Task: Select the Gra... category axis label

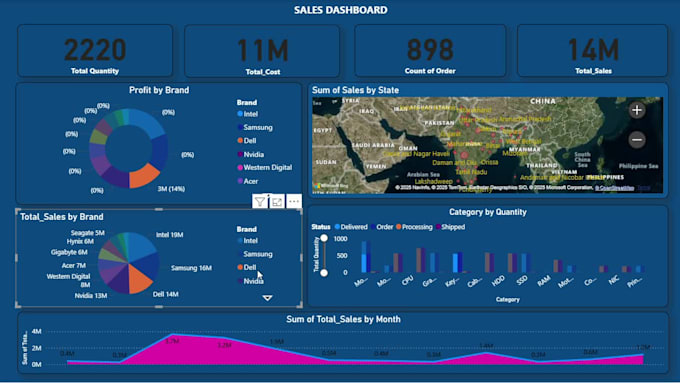Action: (x=429, y=282)
